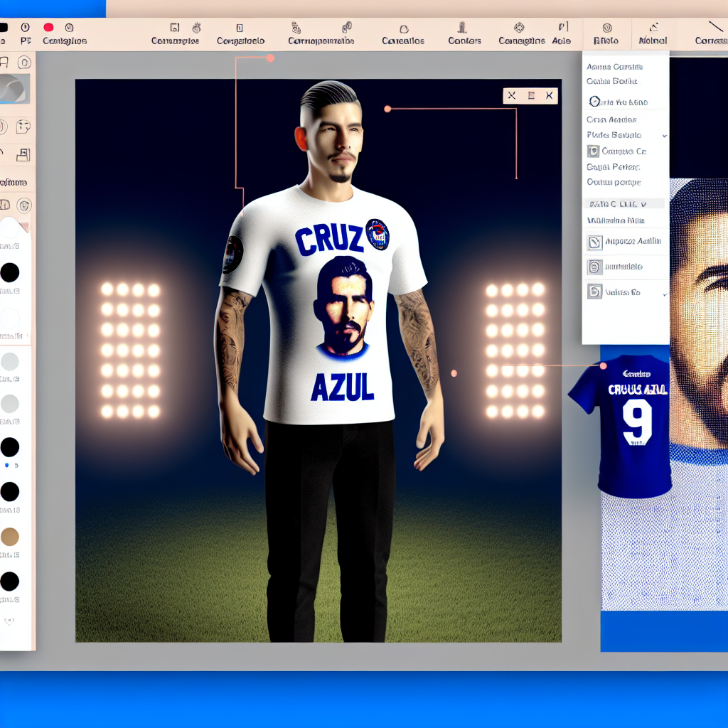
Task: Toggle the left X button in the canvas control
Action: pos(512,96)
